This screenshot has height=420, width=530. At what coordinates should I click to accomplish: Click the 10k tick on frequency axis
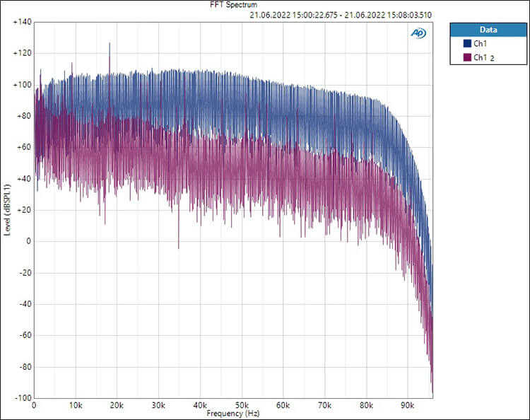point(76,405)
